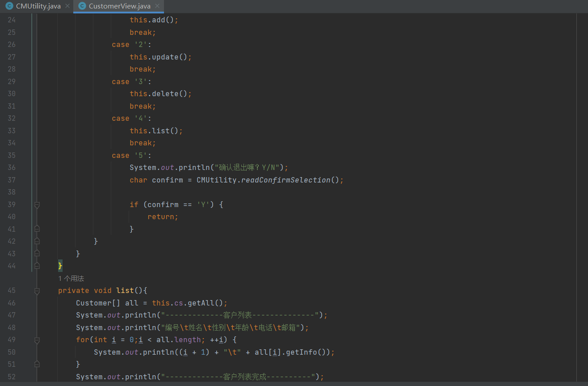This screenshot has height=386, width=588.
Task: Click all.length in the for loop
Action: click(x=179, y=340)
